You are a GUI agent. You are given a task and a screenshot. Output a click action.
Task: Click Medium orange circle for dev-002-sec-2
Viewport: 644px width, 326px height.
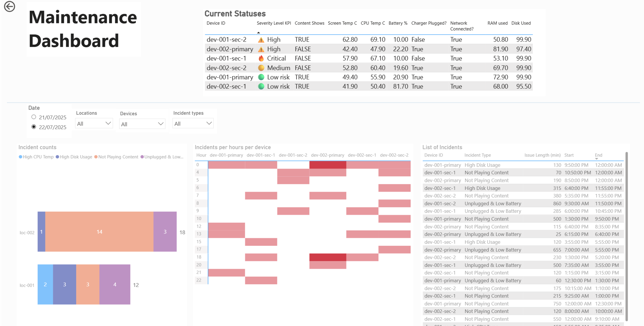261,68
